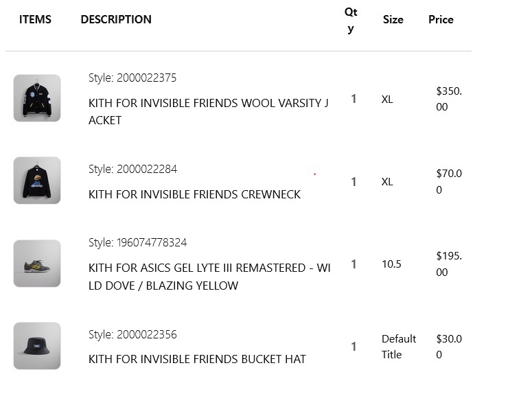Select style number 2000022284 text
This screenshot has width=532, height=394.
(147, 169)
